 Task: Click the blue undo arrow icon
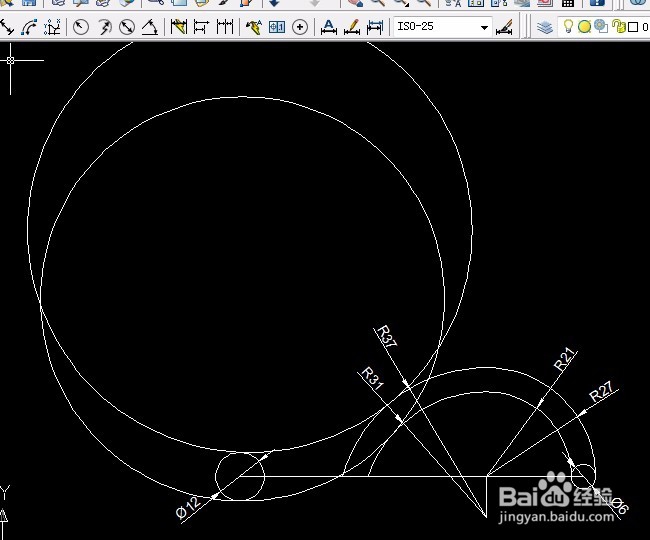(274, 3)
